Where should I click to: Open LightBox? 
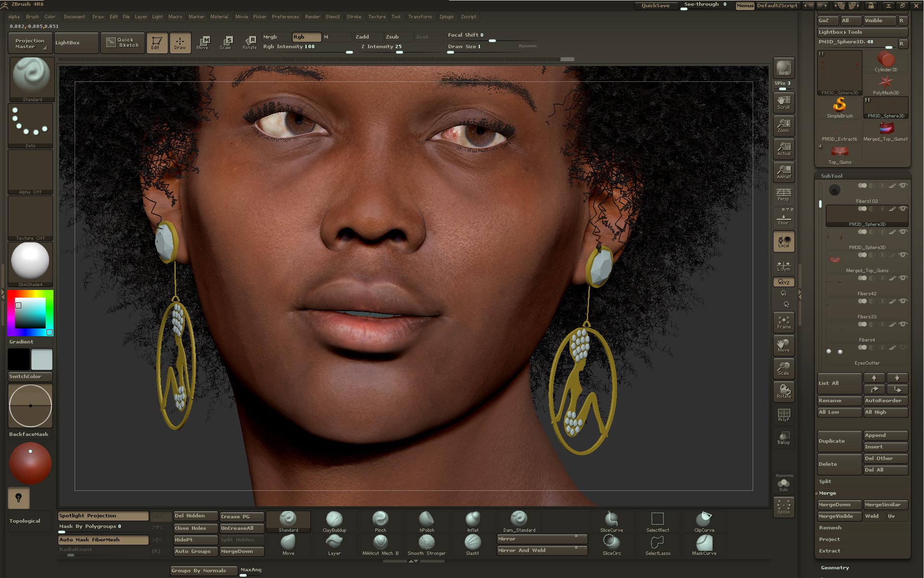(76, 43)
